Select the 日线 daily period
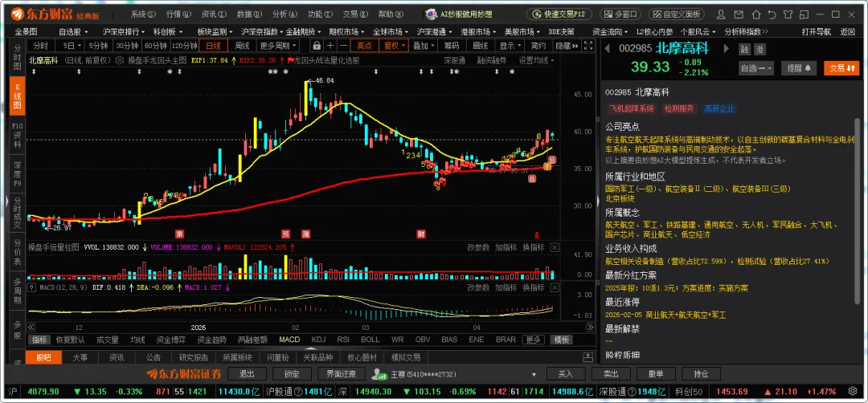This screenshot has height=403, width=868. [x=213, y=45]
